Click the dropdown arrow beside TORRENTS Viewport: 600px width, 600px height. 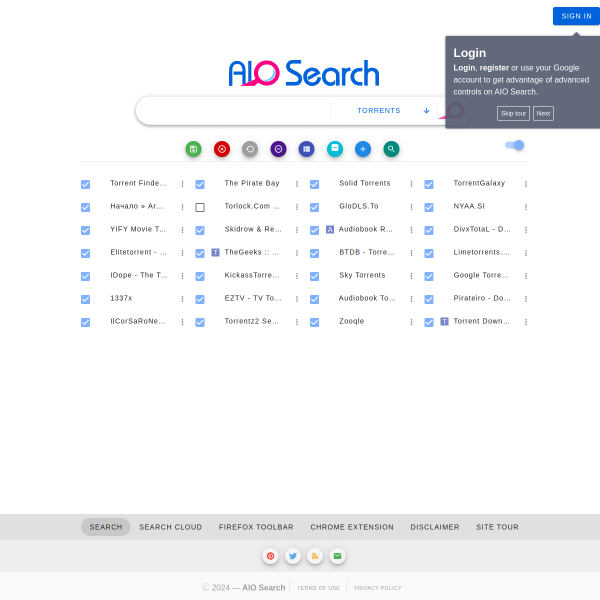(426, 111)
